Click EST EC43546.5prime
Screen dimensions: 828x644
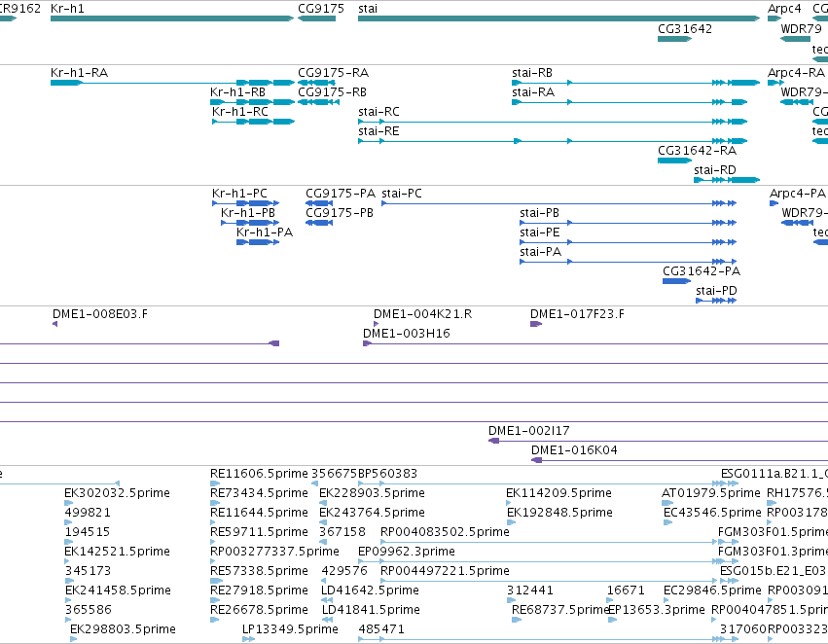(668, 522)
